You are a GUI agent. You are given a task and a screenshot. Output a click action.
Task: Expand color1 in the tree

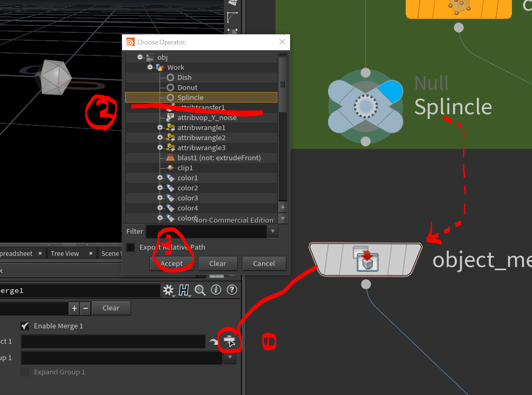(160, 178)
